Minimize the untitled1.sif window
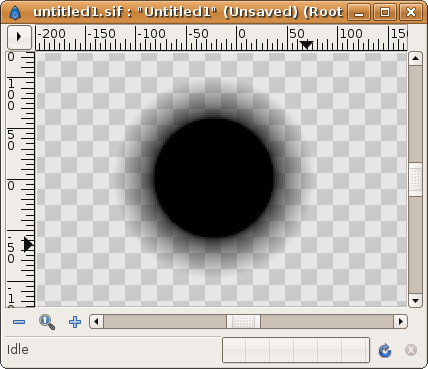Viewport: 428px width, 369px height. coord(359,13)
